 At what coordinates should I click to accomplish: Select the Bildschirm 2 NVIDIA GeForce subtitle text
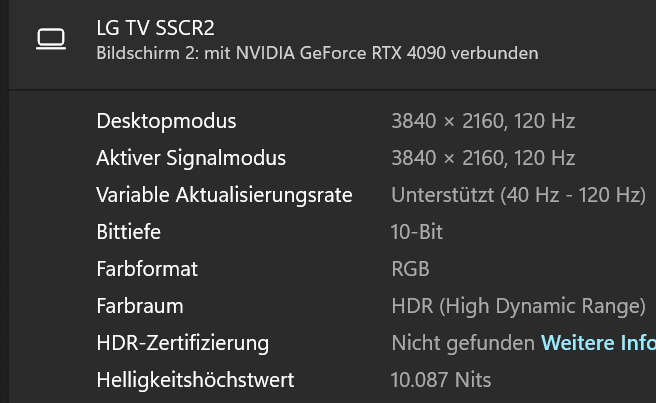click(x=316, y=53)
